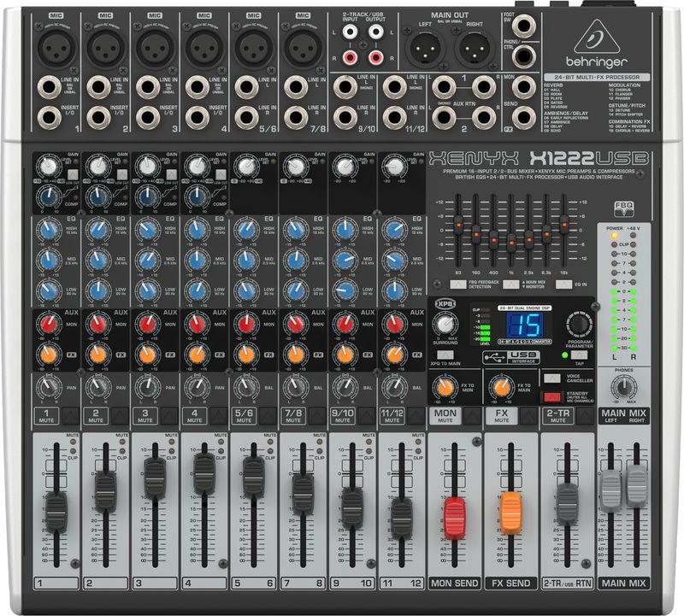Toggle the FX MUTE button
684x616 pixels.
pos(528,415)
